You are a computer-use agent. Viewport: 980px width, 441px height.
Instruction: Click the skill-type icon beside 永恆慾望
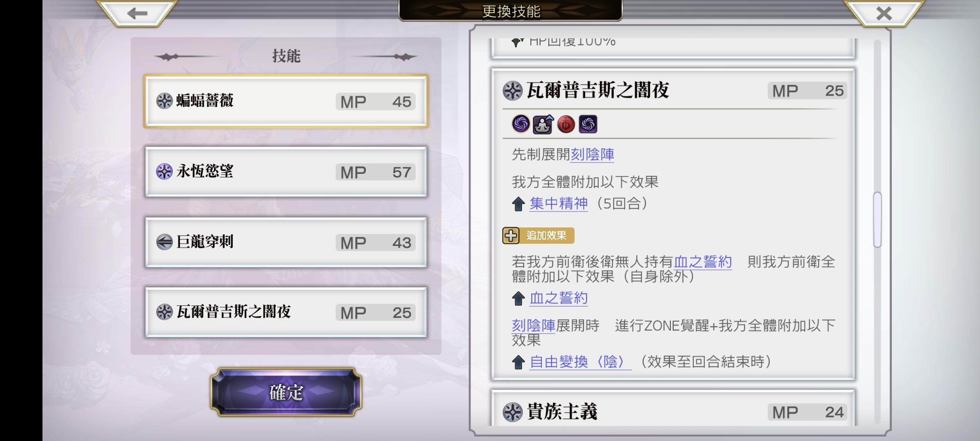(164, 171)
